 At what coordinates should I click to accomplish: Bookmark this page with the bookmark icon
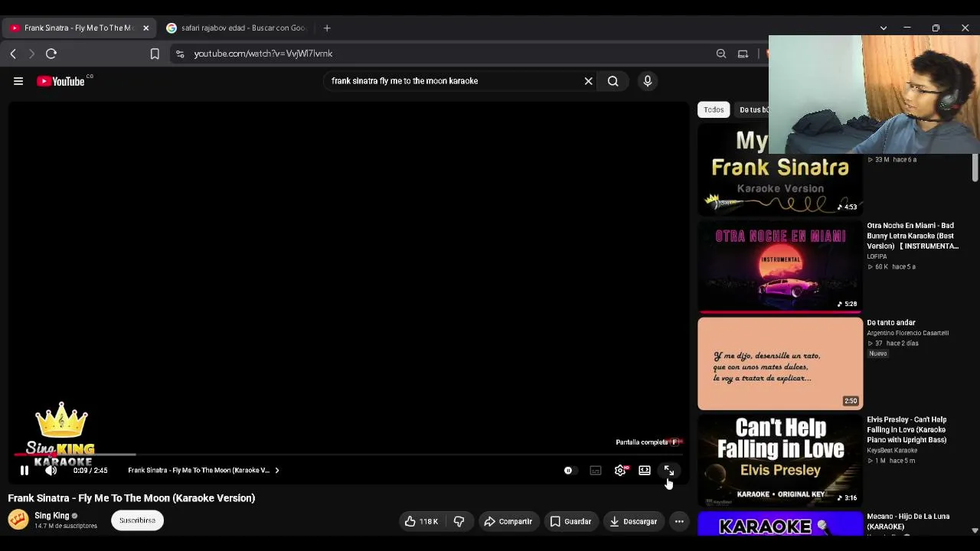(155, 54)
